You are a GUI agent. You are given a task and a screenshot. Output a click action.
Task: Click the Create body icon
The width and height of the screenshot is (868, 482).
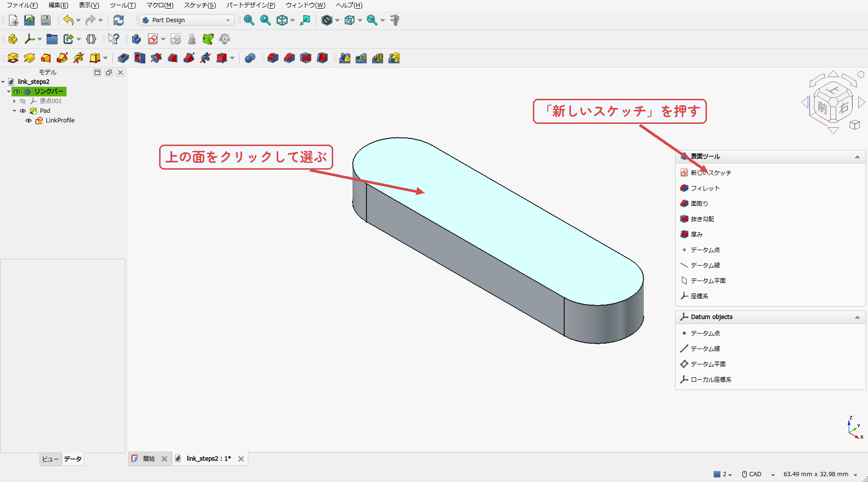click(x=136, y=39)
